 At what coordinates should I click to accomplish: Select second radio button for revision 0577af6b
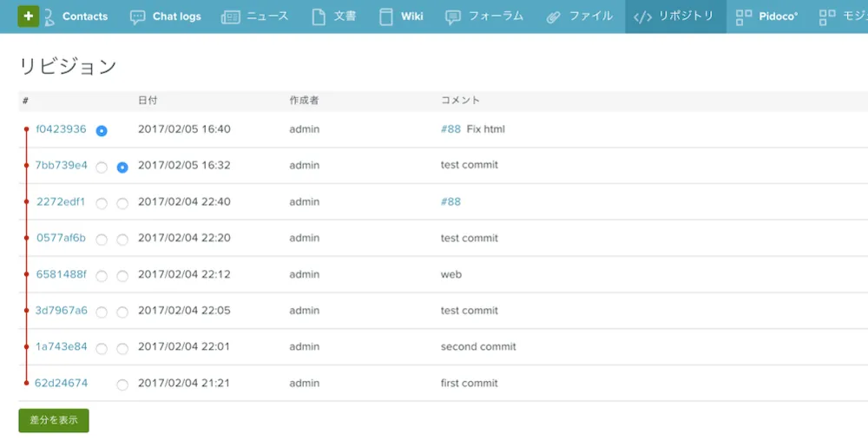pos(122,240)
